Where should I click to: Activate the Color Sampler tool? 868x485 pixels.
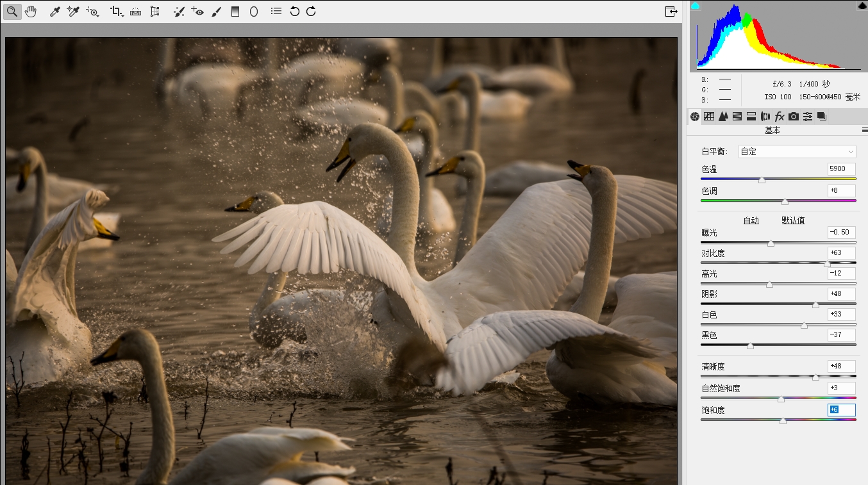point(74,12)
